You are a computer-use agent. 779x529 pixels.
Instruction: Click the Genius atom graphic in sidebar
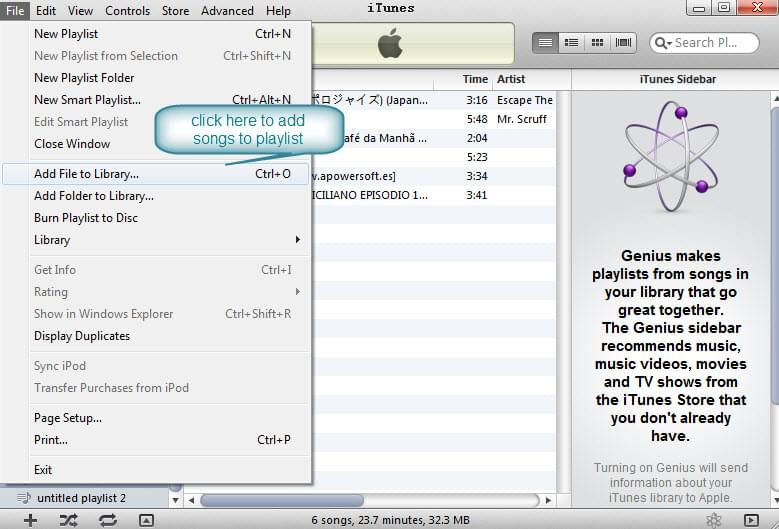point(671,156)
